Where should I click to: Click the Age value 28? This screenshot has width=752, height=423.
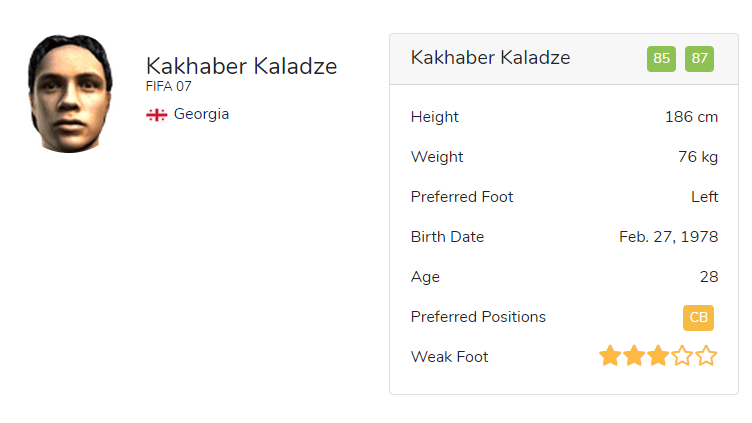pos(708,277)
